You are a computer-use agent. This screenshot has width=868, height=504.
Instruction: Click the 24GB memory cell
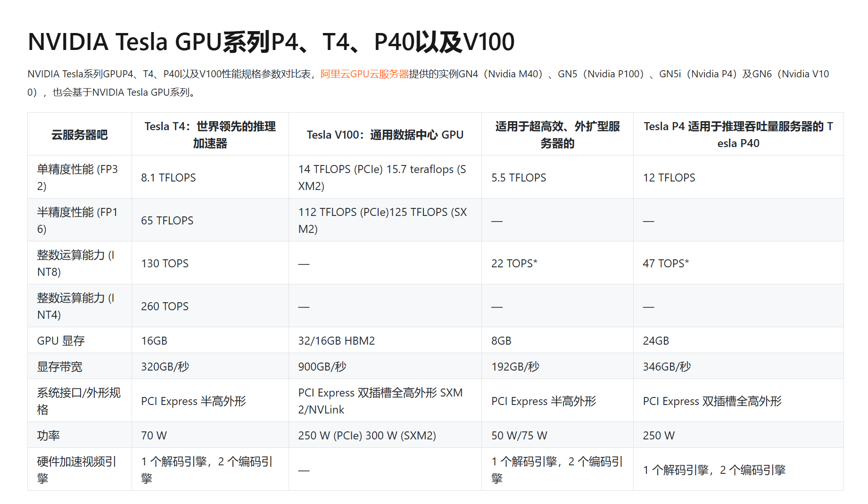(738, 341)
